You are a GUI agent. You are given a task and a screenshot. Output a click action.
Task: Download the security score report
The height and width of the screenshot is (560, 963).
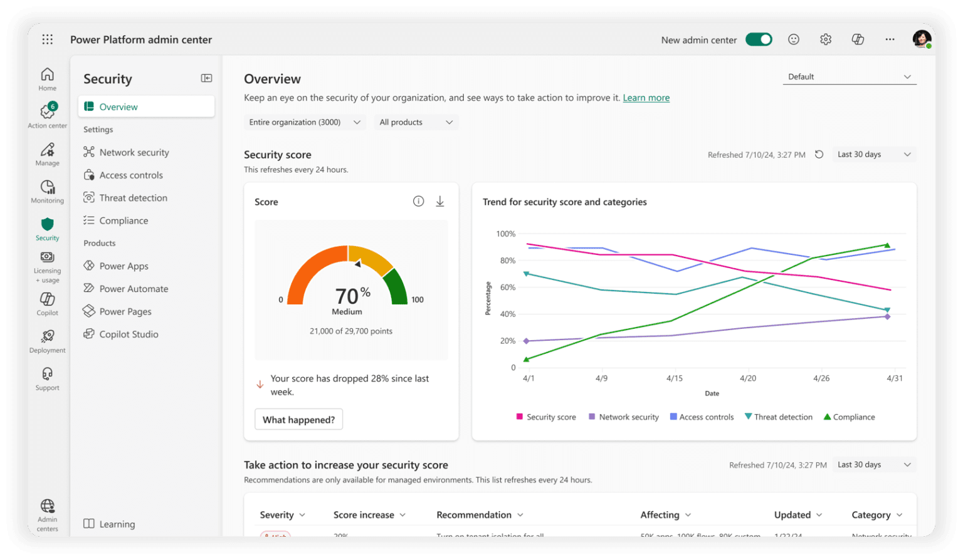click(x=440, y=201)
